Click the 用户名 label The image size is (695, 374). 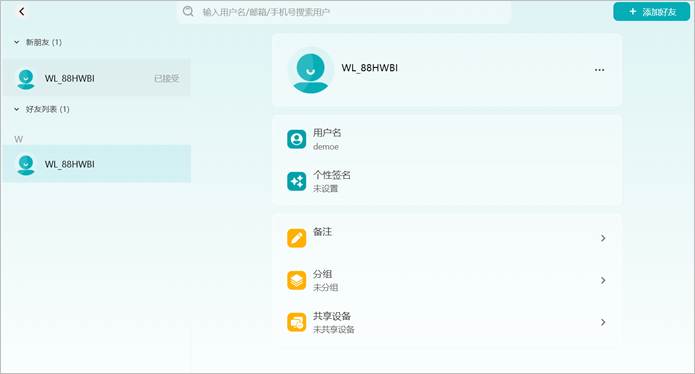(327, 133)
